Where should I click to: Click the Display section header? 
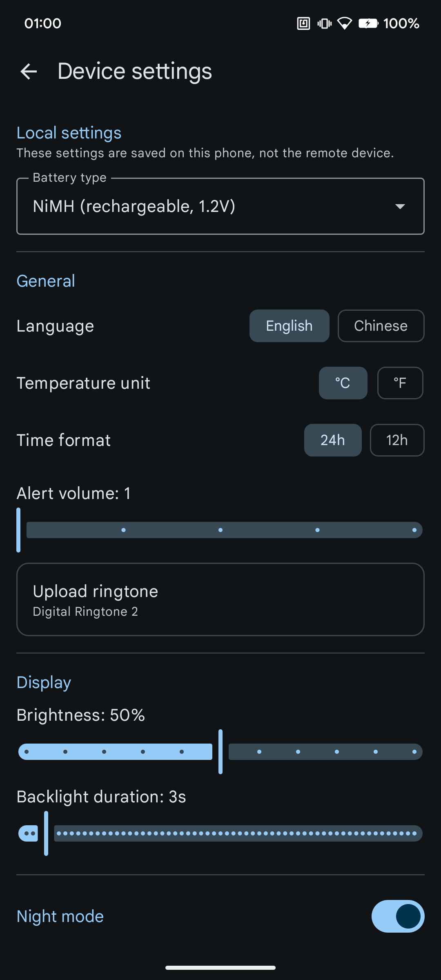(43, 682)
